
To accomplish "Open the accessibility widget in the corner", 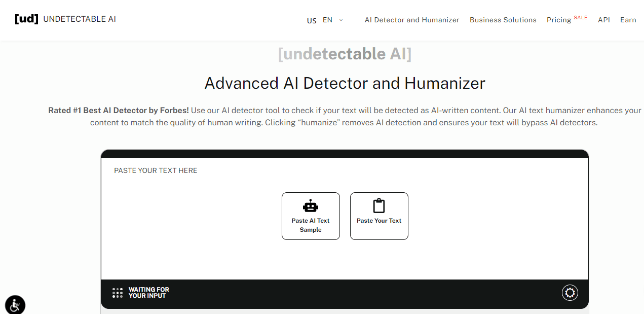I will click(15, 305).
